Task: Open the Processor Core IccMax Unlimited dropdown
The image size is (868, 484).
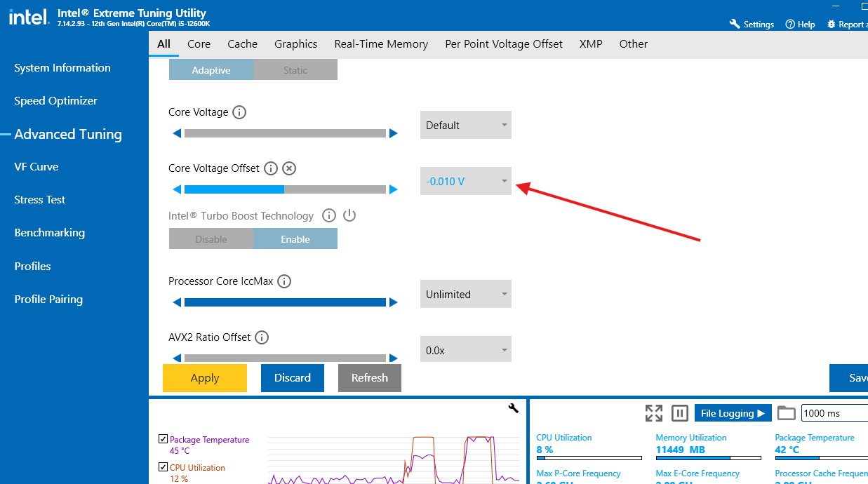Action: click(466, 294)
